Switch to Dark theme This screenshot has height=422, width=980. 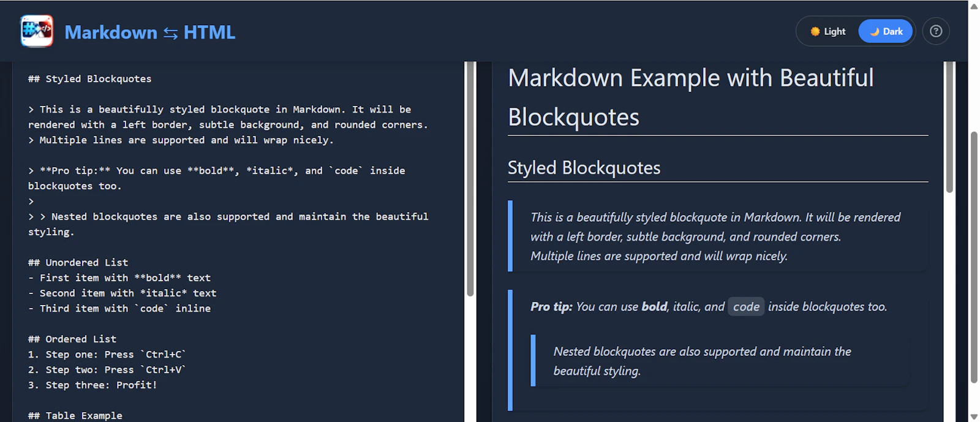click(886, 31)
